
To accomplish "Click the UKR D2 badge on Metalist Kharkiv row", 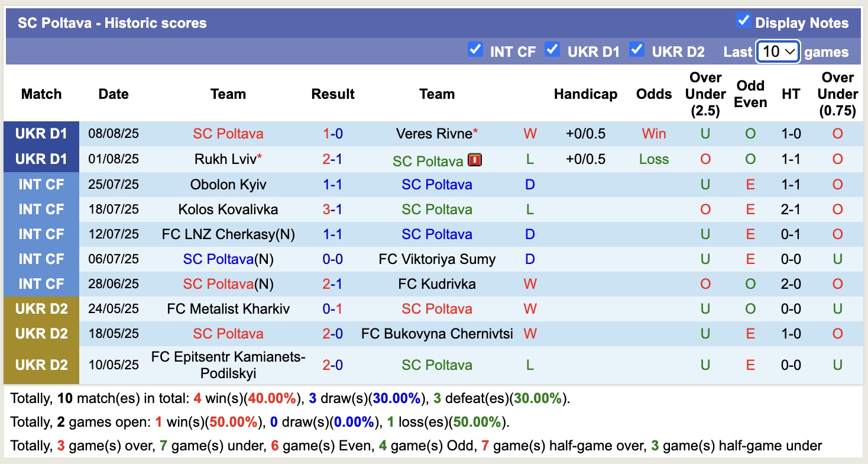I will coord(40,308).
